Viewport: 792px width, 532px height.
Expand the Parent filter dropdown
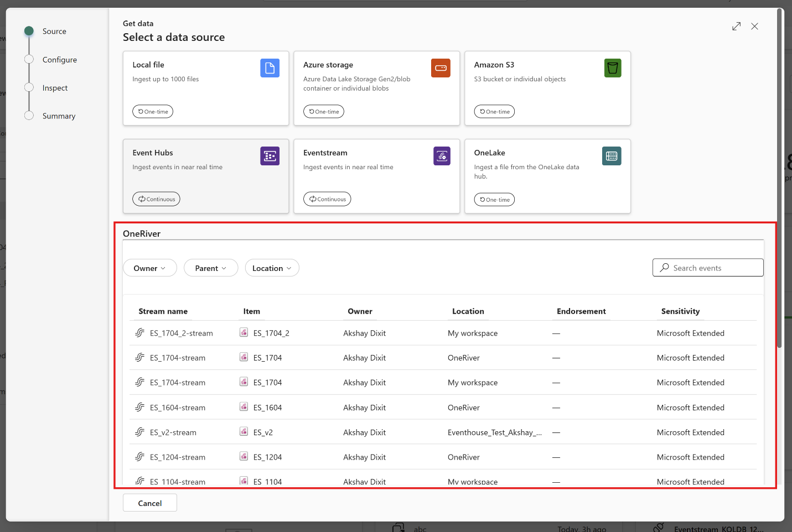(210, 268)
